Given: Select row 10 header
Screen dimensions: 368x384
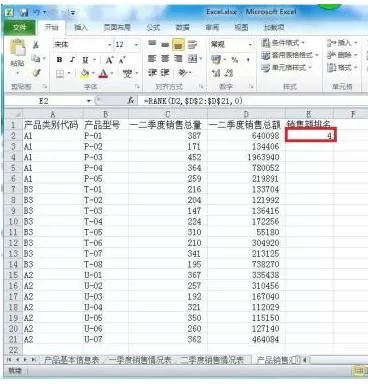Looking at the screenshot, I should click(x=13, y=221).
